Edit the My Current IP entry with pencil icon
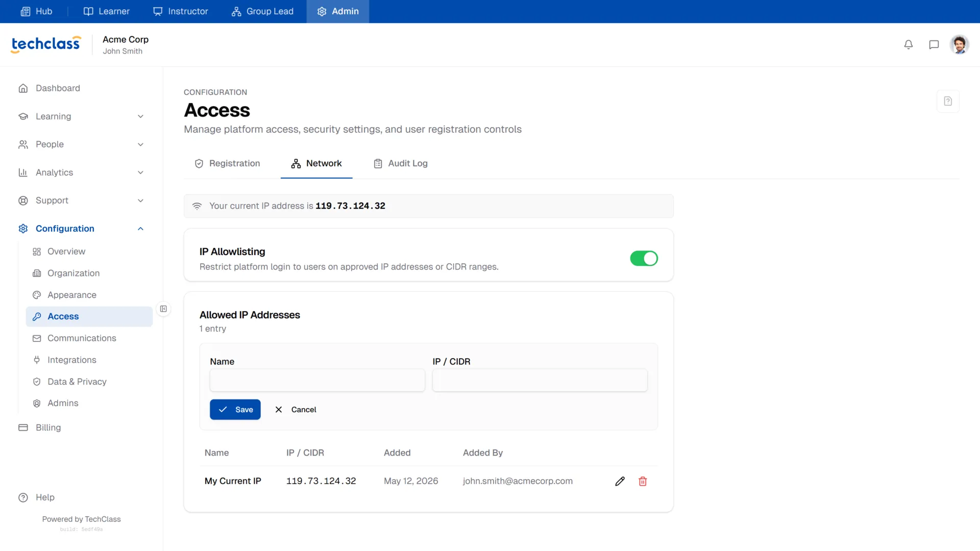The width and height of the screenshot is (980, 551). (620, 481)
